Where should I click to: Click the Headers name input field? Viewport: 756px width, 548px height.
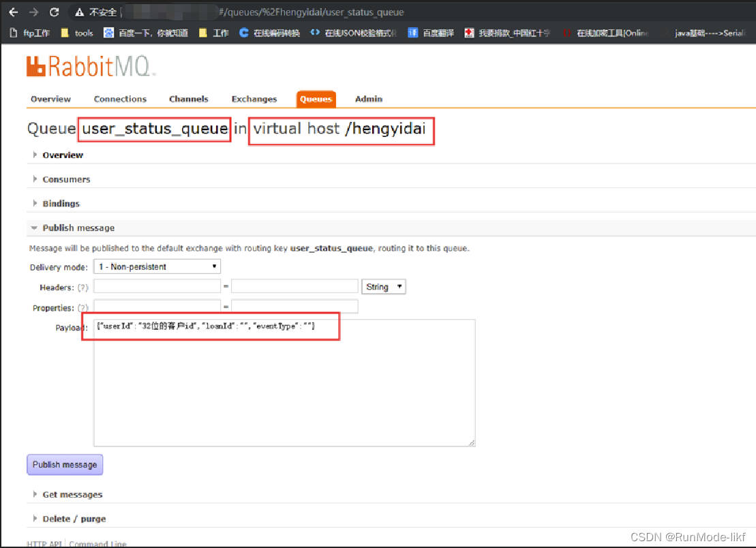[157, 286]
